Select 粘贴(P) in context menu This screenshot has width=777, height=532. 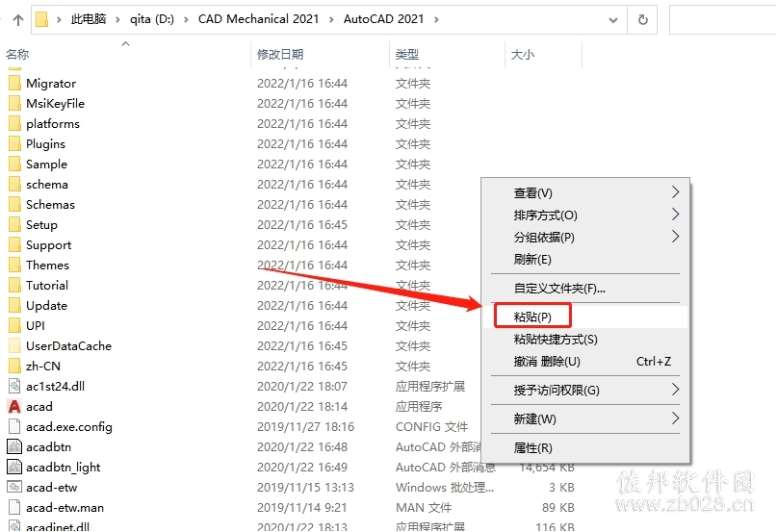pos(585,317)
